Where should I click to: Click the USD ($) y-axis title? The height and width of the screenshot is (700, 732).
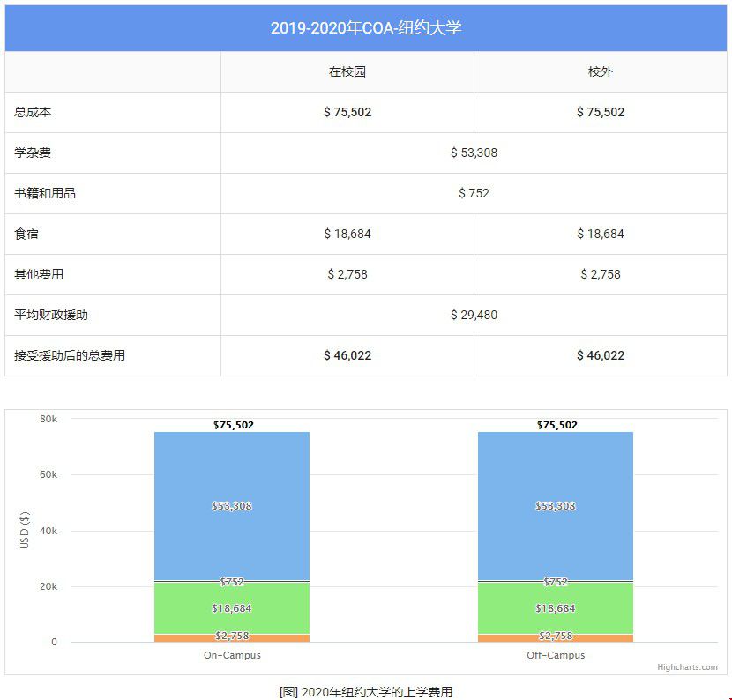click(25, 531)
